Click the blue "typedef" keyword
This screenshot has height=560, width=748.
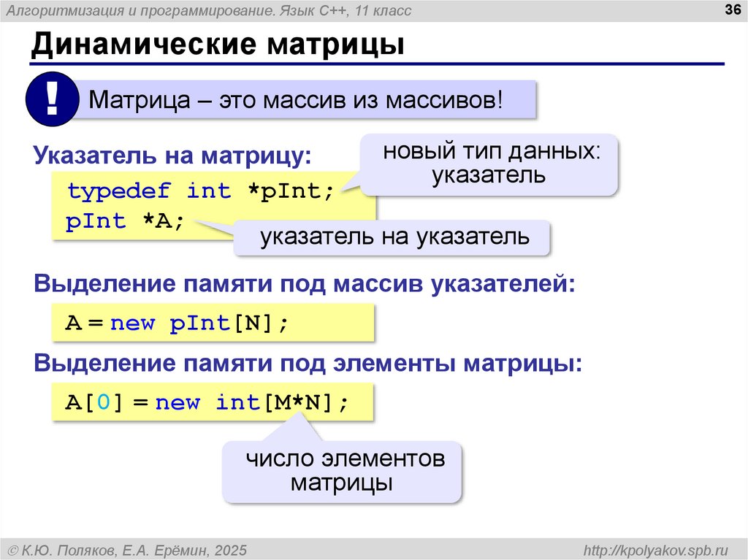point(119,191)
